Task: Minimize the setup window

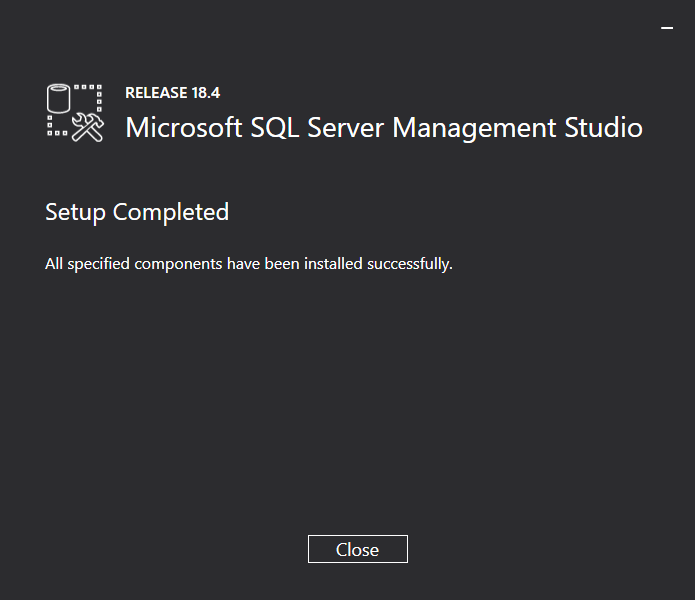Action: point(667,29)
